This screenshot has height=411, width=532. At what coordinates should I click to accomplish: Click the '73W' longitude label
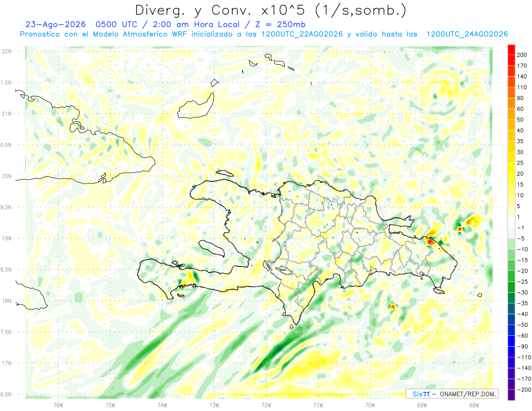coord(214,405)
